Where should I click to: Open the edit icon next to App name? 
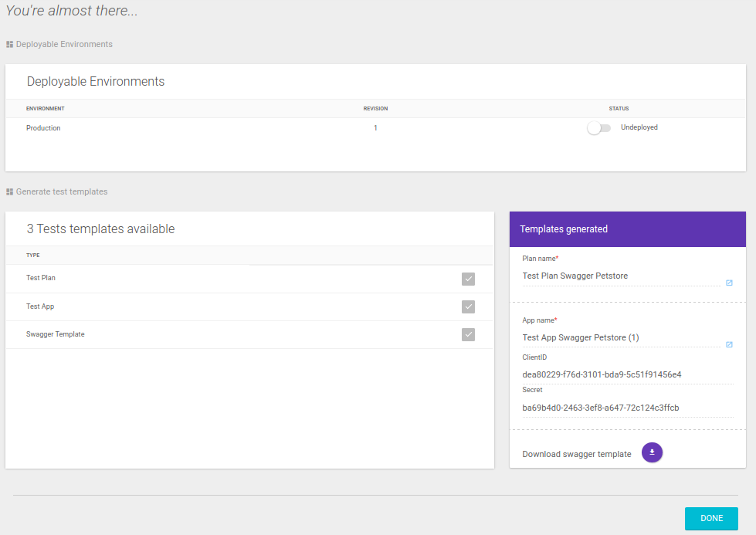point(729,344)
